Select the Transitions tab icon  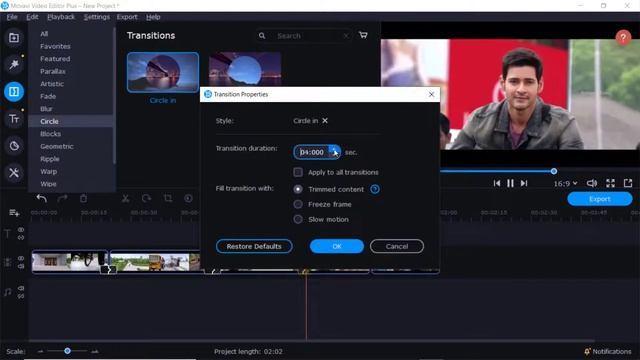[x=14, y=91]
